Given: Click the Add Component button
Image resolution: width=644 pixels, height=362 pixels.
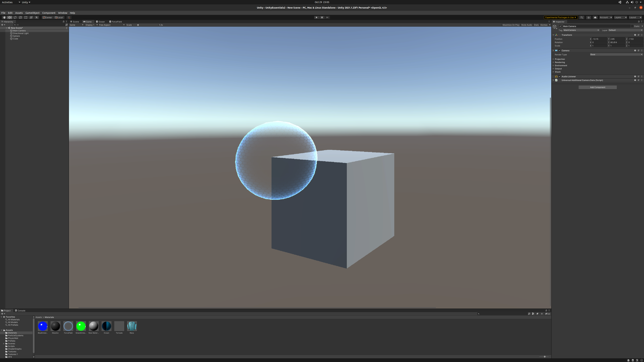Looking at the screenshot, I should [598, 87].
